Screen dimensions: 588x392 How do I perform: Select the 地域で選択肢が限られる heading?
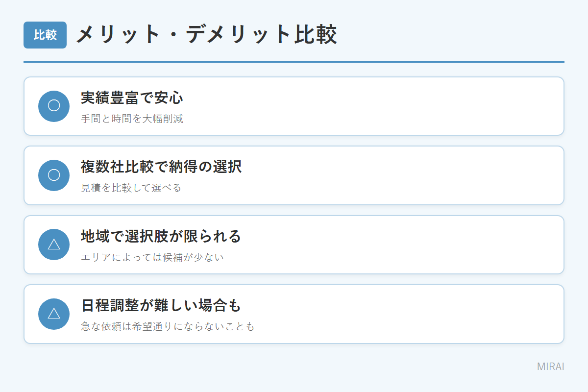coord(161,236)
